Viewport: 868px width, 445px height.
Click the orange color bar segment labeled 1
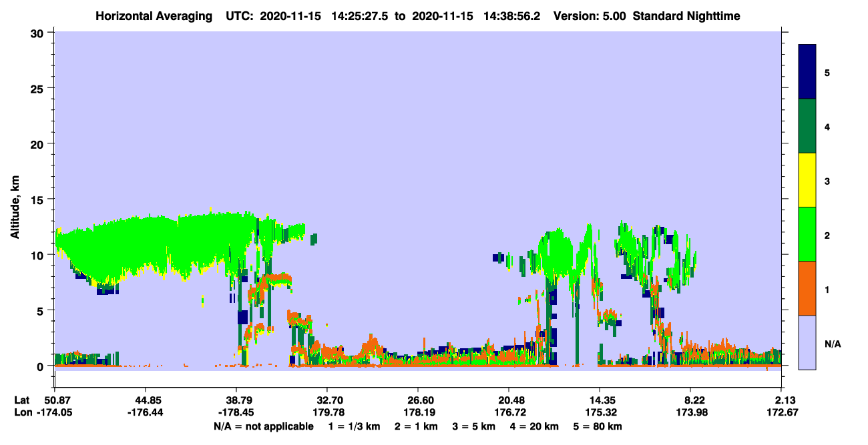click(807, 288)
